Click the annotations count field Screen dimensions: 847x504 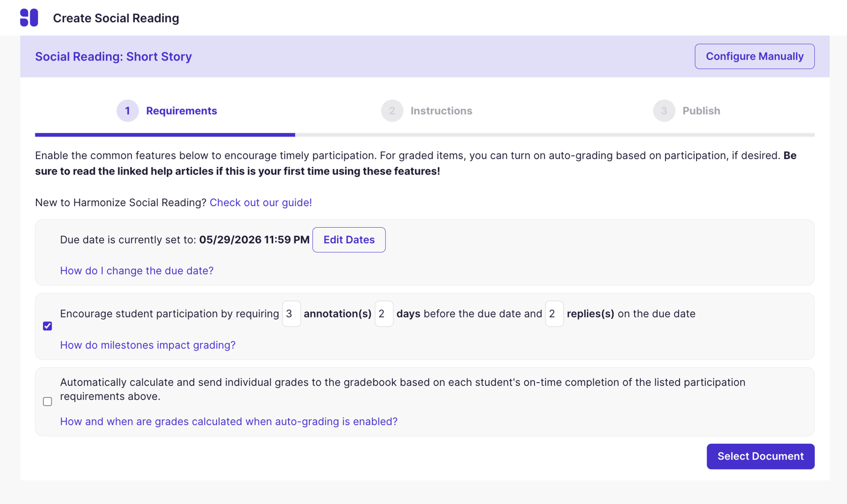(x=292, y=314)
